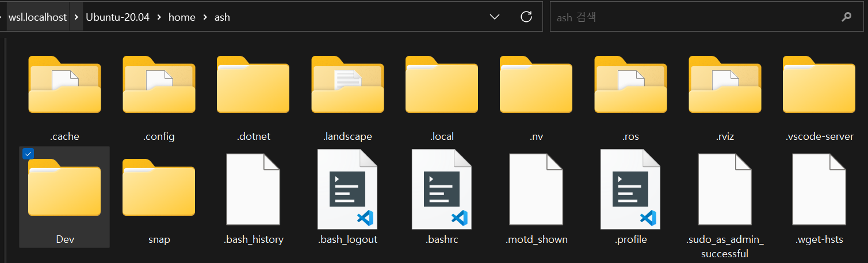Open the .rviz folder icon
The height and width of the screenshot is (263, 868).
(x=725, y=85)
